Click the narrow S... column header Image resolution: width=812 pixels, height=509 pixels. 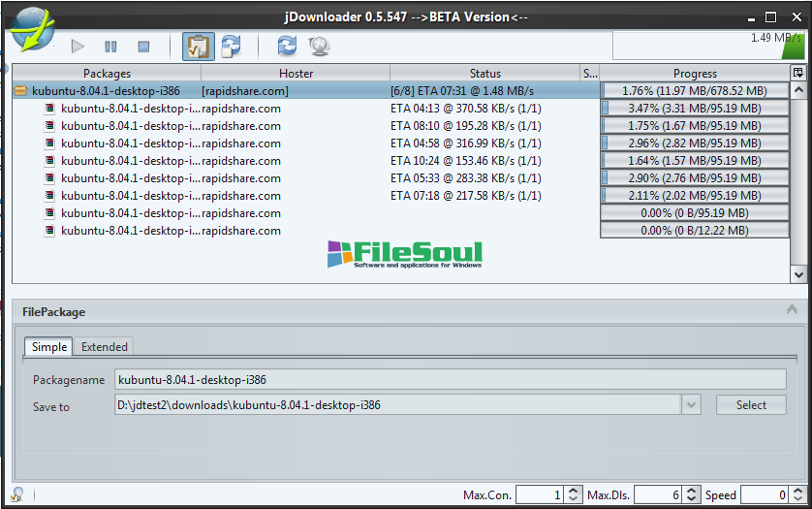(590, 73)
